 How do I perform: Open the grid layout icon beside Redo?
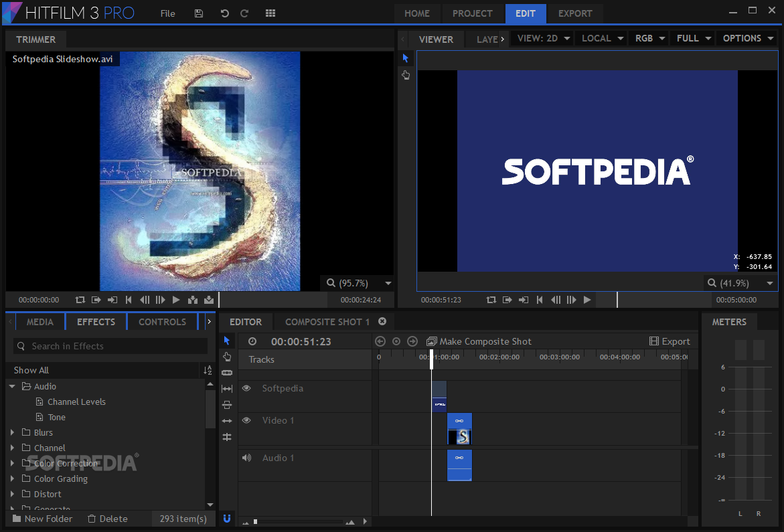point(270,13)
